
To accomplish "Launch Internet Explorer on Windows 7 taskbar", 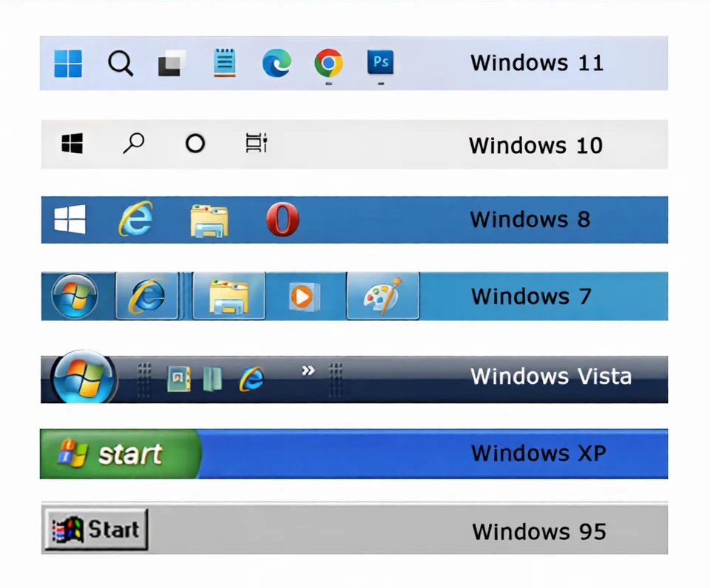I will coord(146,296).
